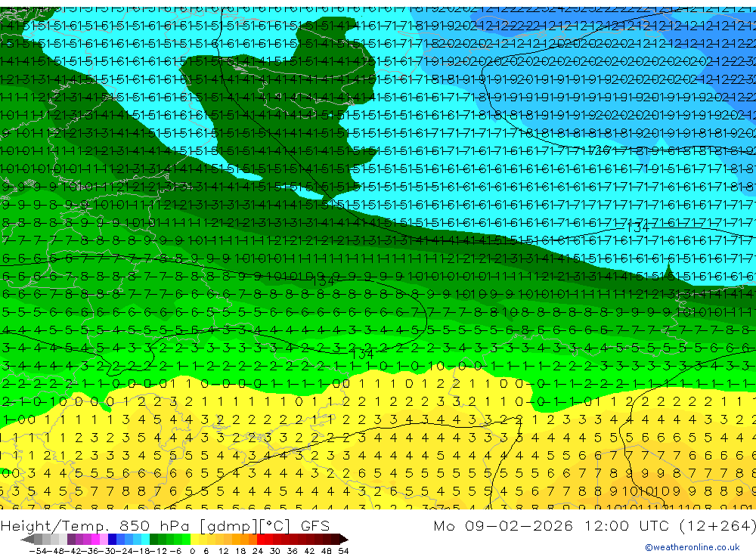Click the '[gdmp]' unit label in the title
756x554 pixels.
[x=229, y=526]
